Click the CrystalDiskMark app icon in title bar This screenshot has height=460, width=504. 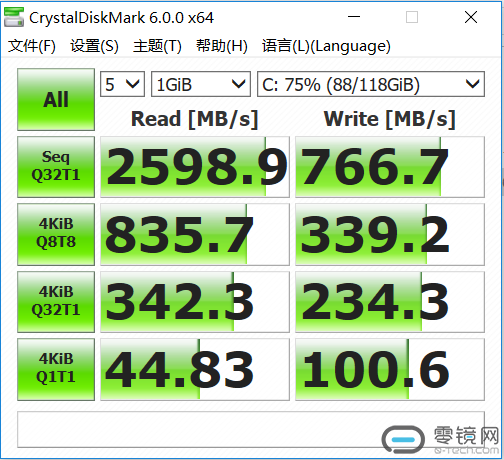coord(14,17)
